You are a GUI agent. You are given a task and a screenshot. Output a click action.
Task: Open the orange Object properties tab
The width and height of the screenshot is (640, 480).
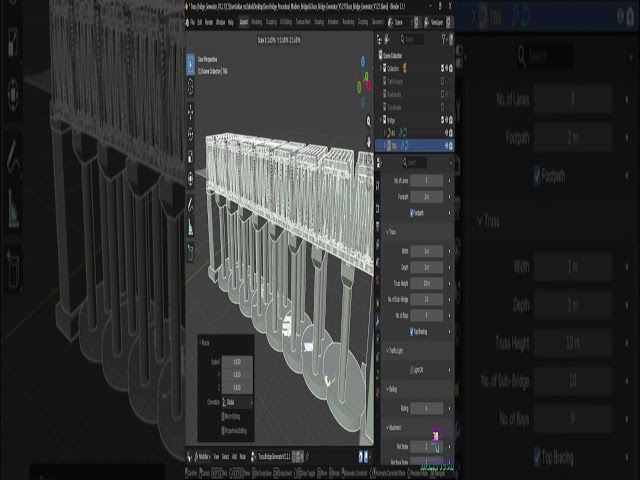coord(377,302)
